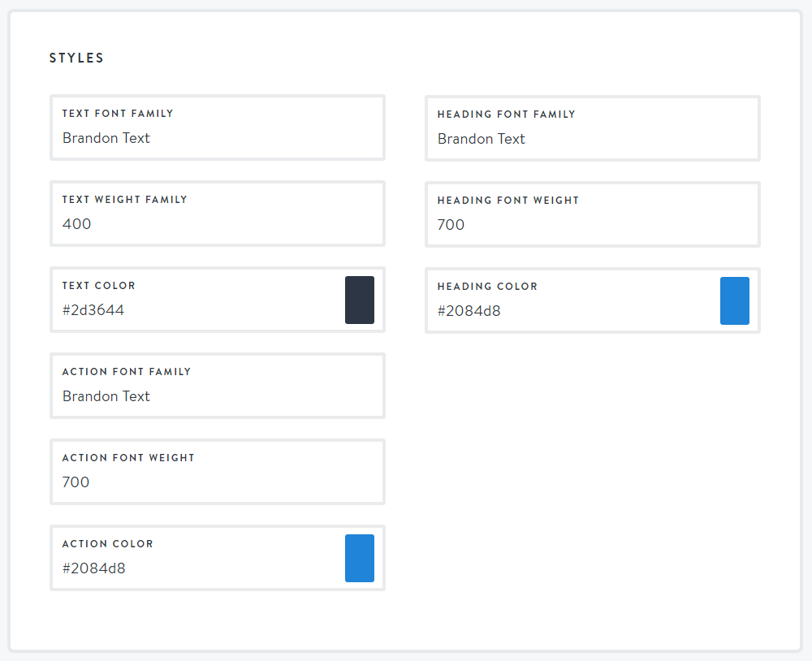Select the ACTION FONT WEIGHT label
Viewport: 812px width, 661px height.
[x=128, y=458]
